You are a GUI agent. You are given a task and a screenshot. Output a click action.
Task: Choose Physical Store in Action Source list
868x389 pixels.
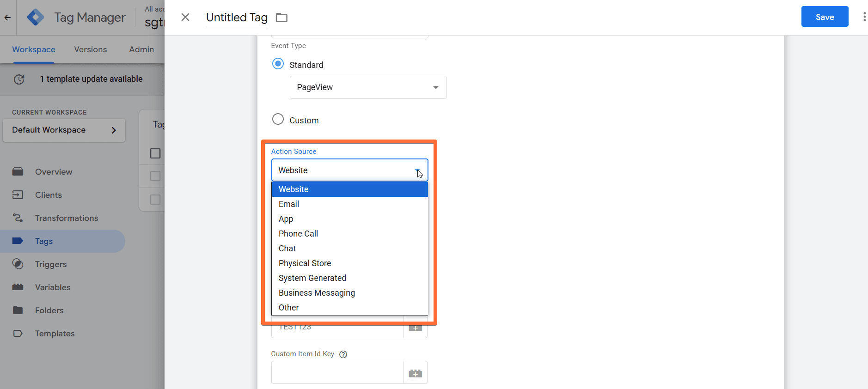coord(349,263)
